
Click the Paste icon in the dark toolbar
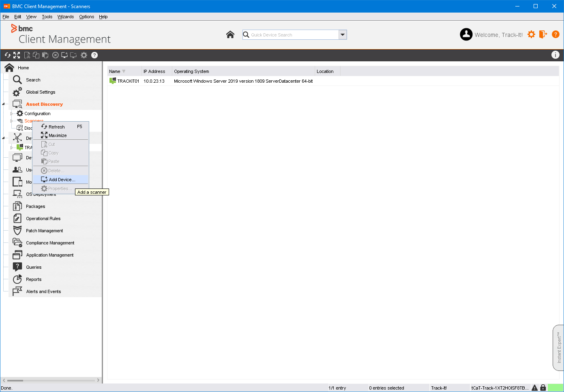pyautogui.click(x=45, y=55)
